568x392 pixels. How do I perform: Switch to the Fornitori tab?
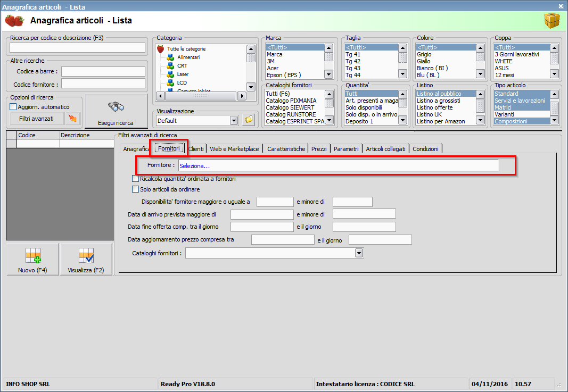tap(169, 148)
